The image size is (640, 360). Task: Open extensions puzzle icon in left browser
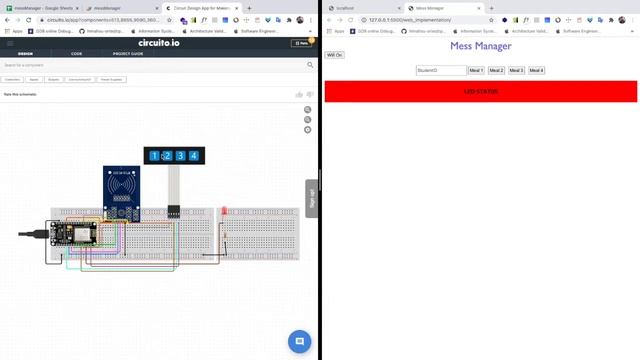(x=289, y=20)
